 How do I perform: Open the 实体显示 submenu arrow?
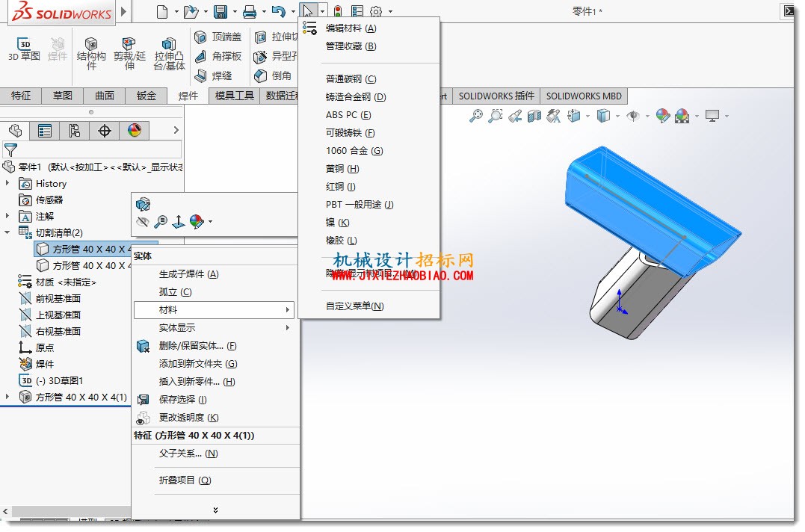pos(288,328)
